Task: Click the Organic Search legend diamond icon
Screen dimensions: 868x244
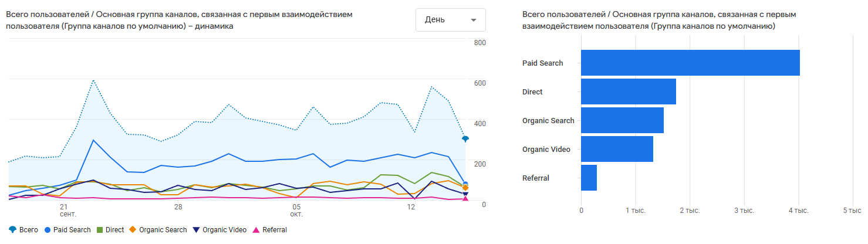Action: click(x=133, y=230)
